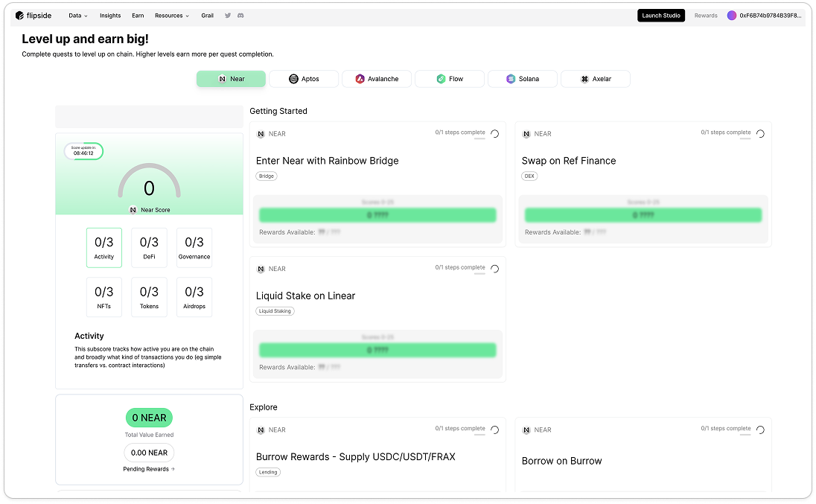Click the progress spinner on Liquid Stake on Linear
The image size is (816, 504).
pos(495,269)
